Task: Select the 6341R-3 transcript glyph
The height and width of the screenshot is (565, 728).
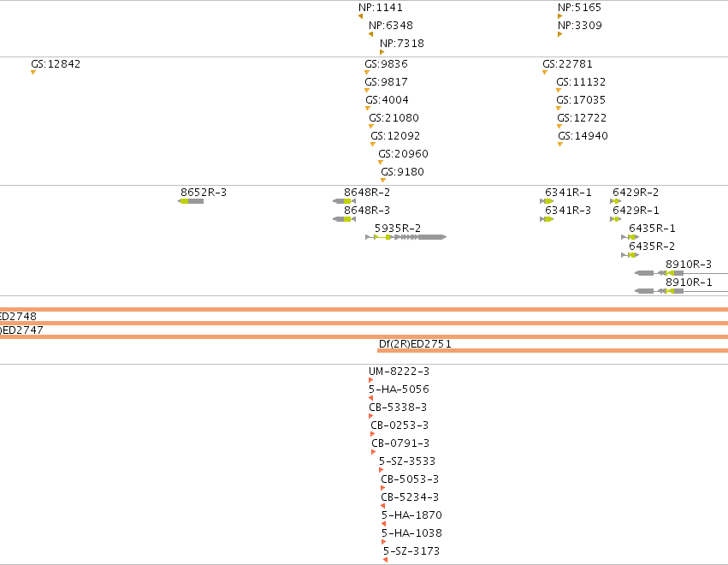Action: [x=547, y=219]
